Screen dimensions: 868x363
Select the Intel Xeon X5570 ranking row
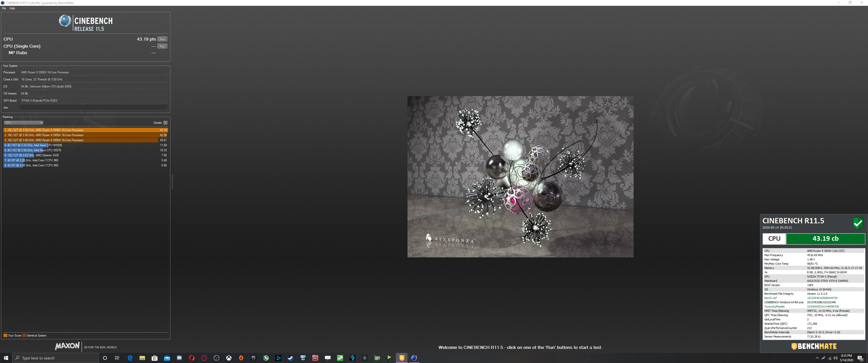click(x=85, y=150)
